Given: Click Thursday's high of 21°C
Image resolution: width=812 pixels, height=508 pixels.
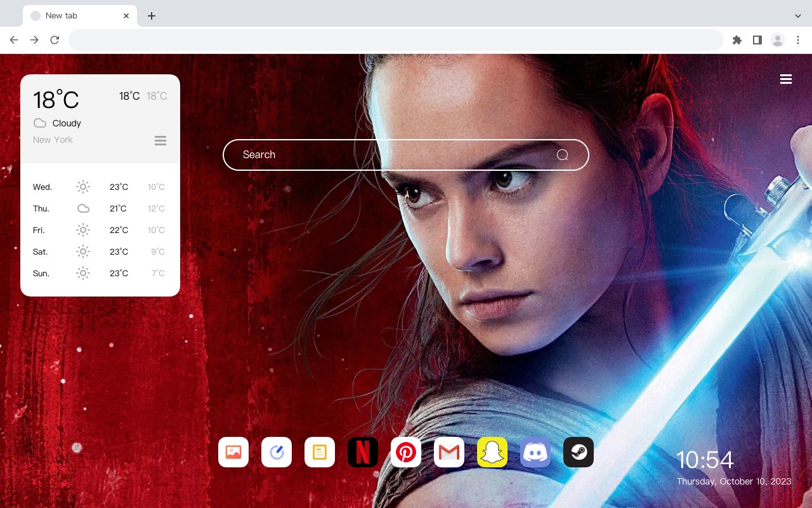Looking at the screenshot, I should point(119,208).
